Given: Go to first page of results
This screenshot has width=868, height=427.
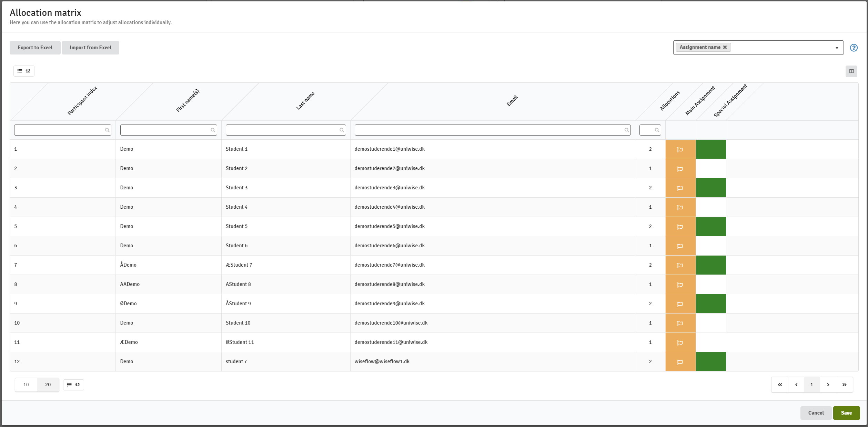Looking at the screenshot, I should click(780, 385).
